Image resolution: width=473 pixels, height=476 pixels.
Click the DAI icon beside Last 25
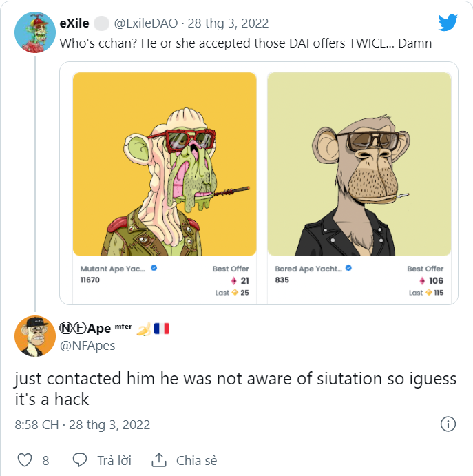235,293
